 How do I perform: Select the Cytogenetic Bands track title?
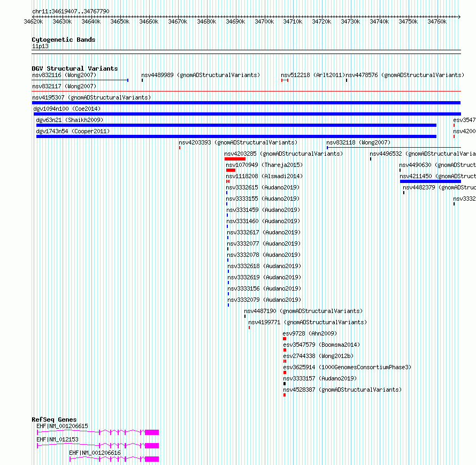[x=64, y=40]
